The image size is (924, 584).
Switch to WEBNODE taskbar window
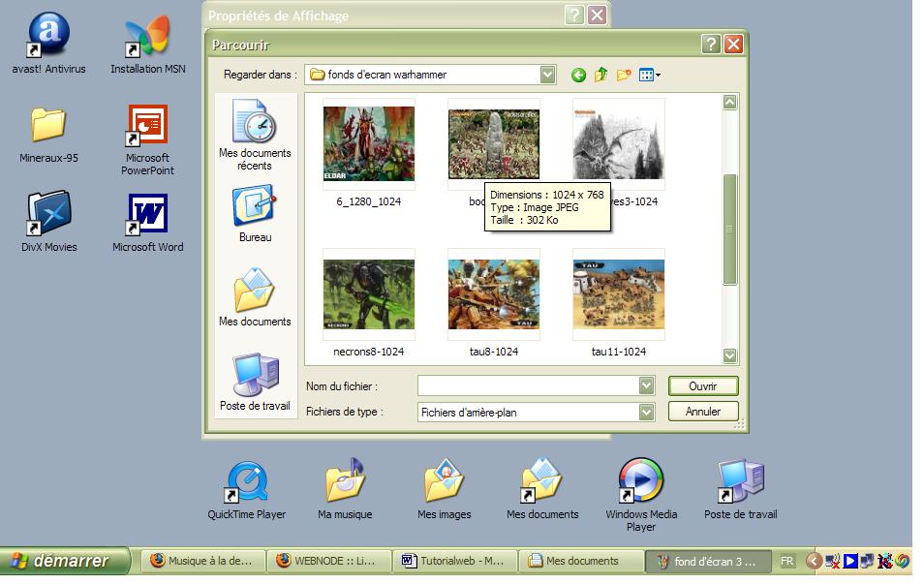[x=328, y=561]
